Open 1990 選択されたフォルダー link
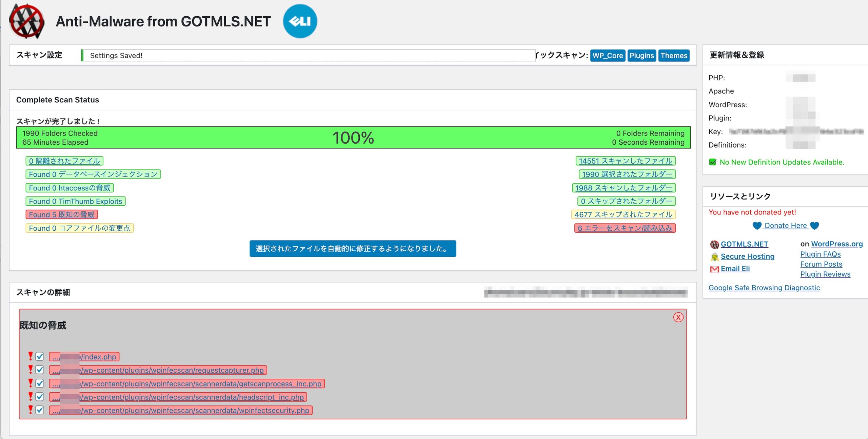 point(627,174)
